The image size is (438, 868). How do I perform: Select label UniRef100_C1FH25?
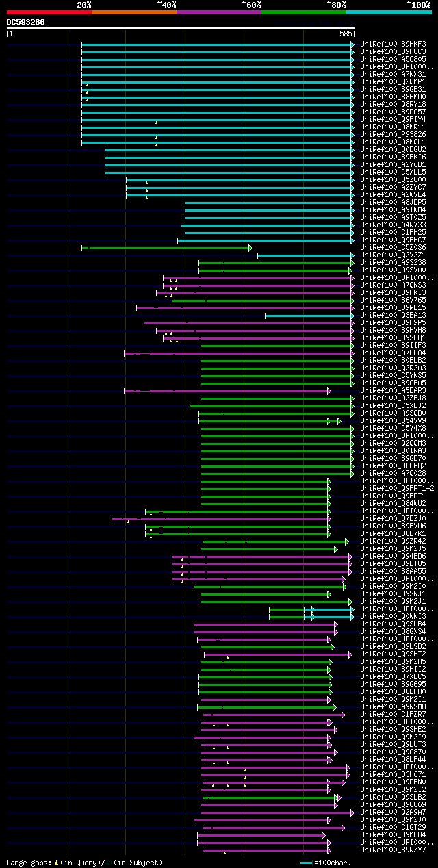coord(393,233)
